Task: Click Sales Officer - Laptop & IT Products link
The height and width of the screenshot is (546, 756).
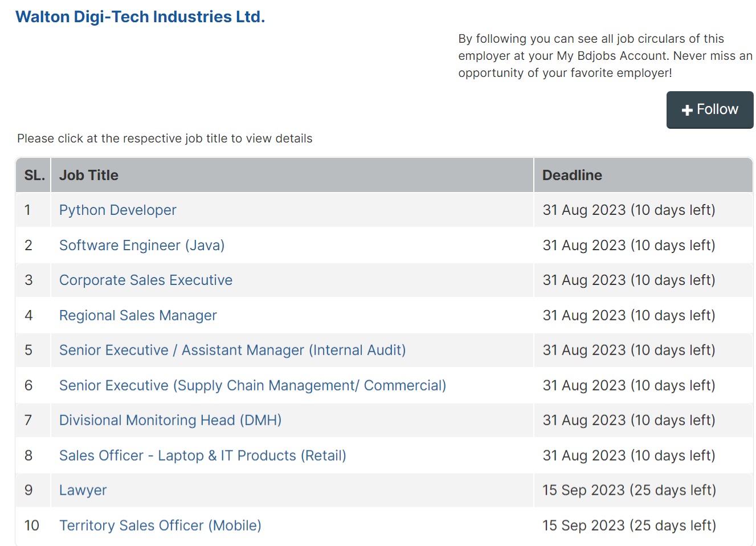Action: point(203,456)
